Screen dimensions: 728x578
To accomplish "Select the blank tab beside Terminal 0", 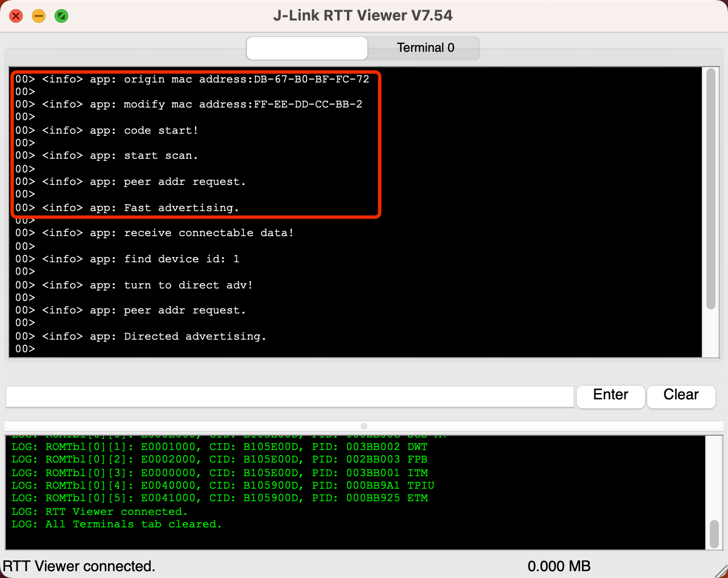I will coord(307,48).
